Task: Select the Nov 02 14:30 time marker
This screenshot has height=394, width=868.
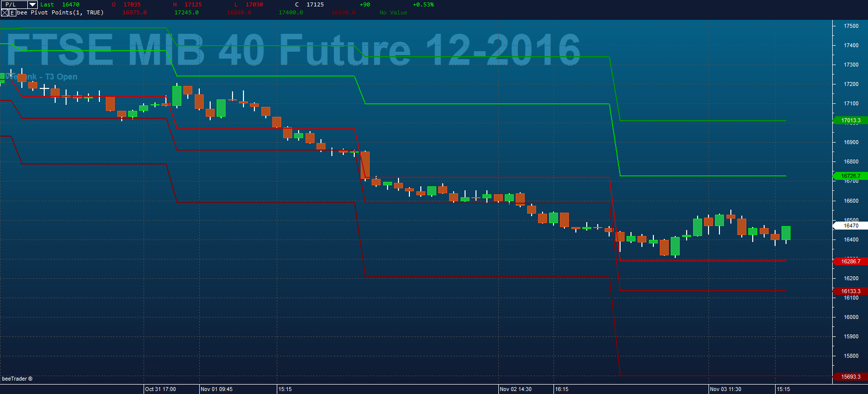Action: pos(516,389)
